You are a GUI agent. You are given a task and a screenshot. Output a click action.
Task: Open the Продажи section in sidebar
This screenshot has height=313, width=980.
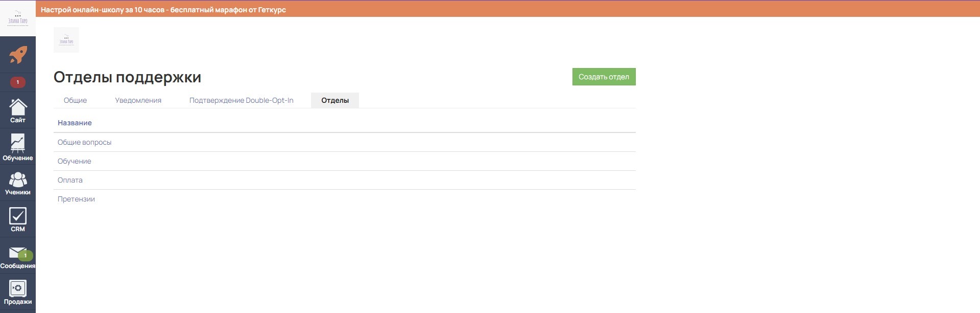point(18,293)
